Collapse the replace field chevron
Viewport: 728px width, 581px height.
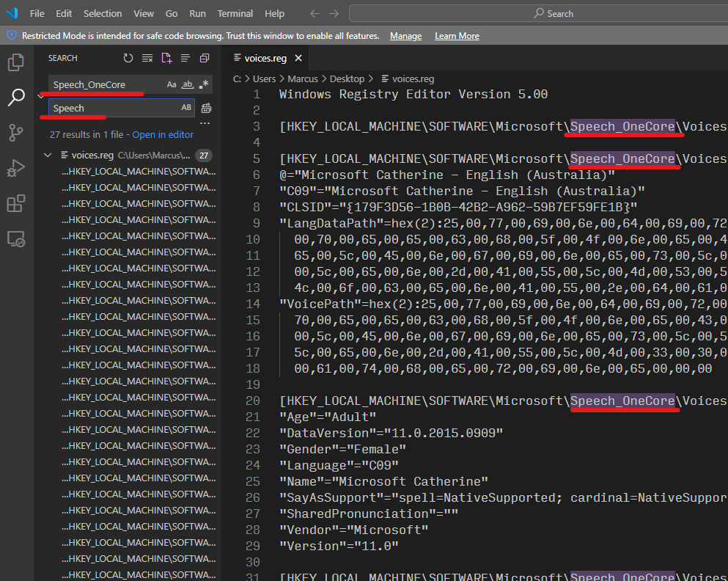pos(41,96)
